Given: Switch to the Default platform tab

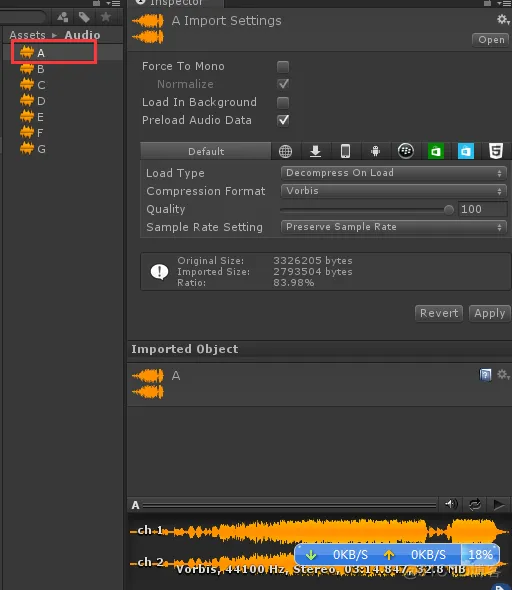Looking at the screenshot, I should [206, 151].
